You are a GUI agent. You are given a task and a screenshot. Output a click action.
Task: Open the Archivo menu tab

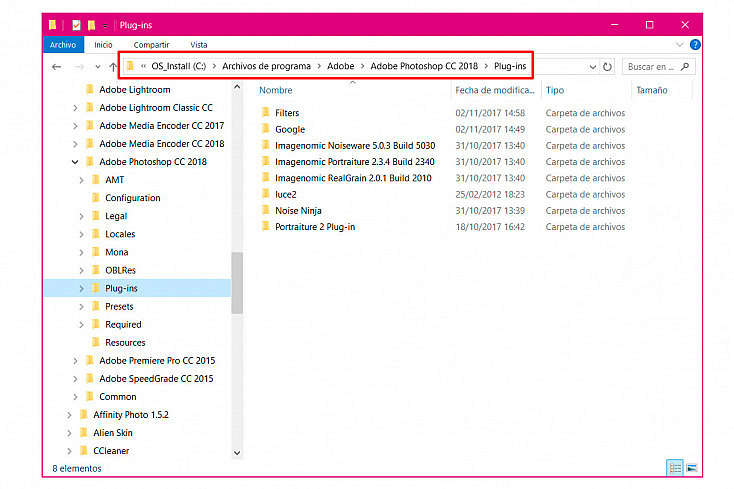(63, 44)
